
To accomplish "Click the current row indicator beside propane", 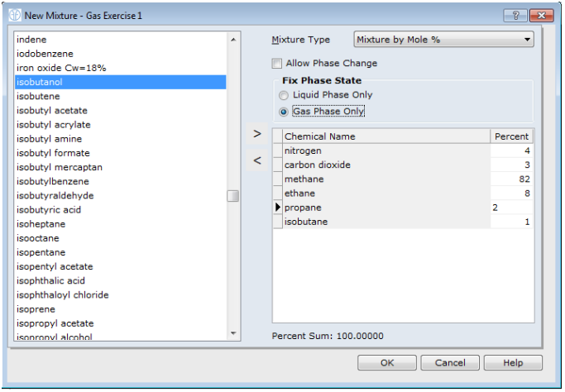I will [x=278, y=208].
